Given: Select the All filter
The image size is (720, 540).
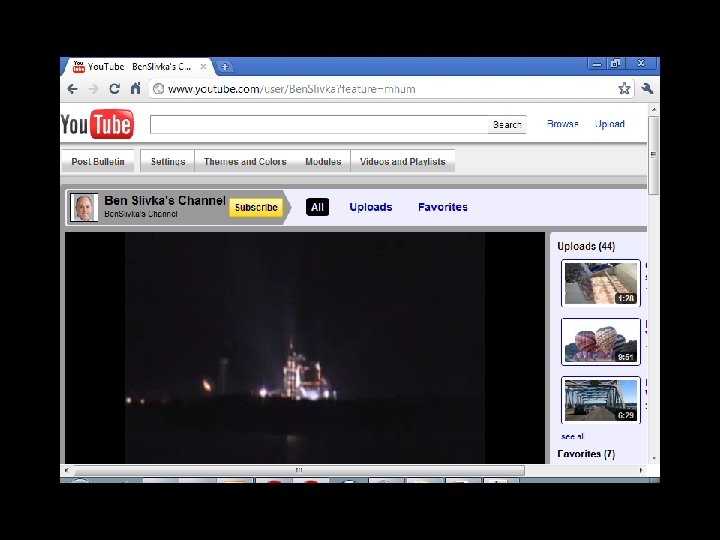Looking at the screenshot, I should 317,207.
